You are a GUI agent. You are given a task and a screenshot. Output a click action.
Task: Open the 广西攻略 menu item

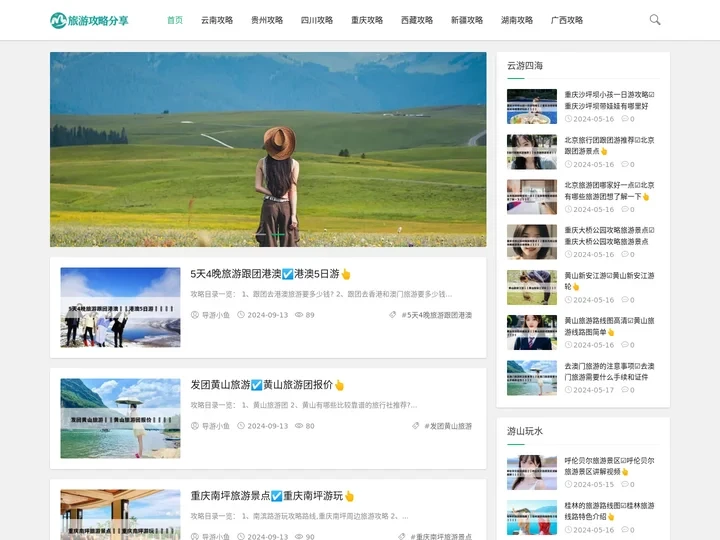pos(567,20)
